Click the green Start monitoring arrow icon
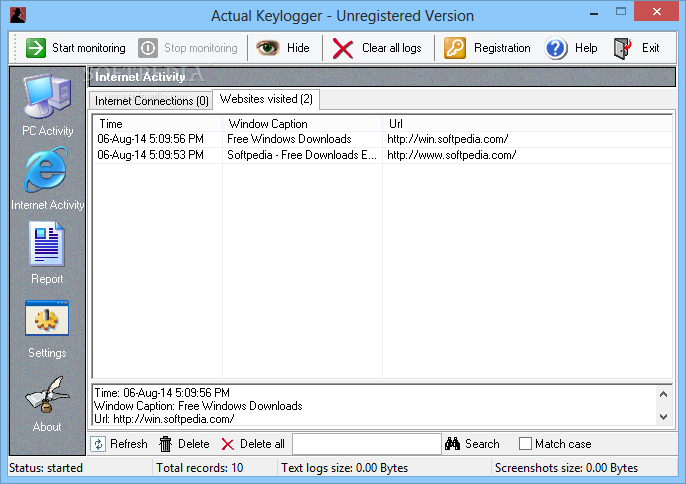Image resolution: width=686 pixels, height=484 pixels. click(35, 48)
